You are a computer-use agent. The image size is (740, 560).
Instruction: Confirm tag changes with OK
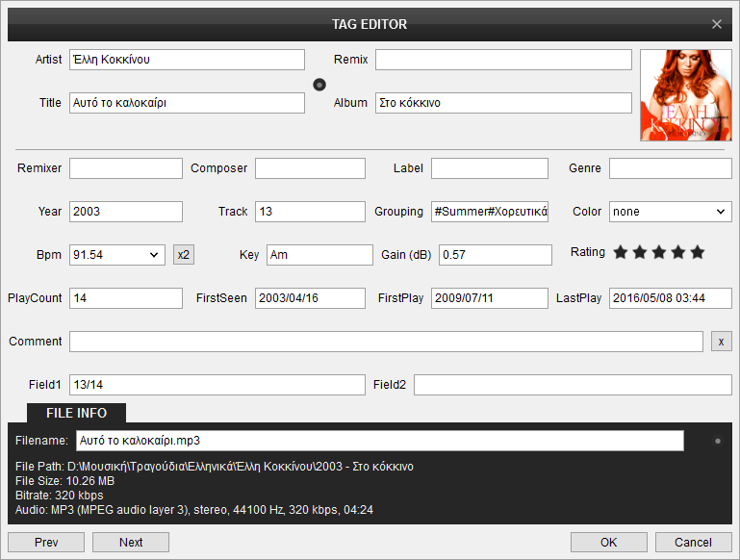point(608,543)
